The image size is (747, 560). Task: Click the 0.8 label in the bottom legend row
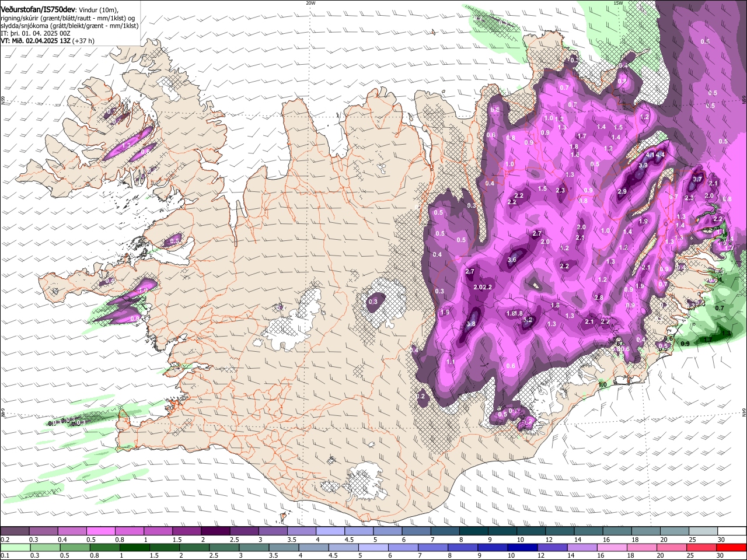tap(95, 556)
